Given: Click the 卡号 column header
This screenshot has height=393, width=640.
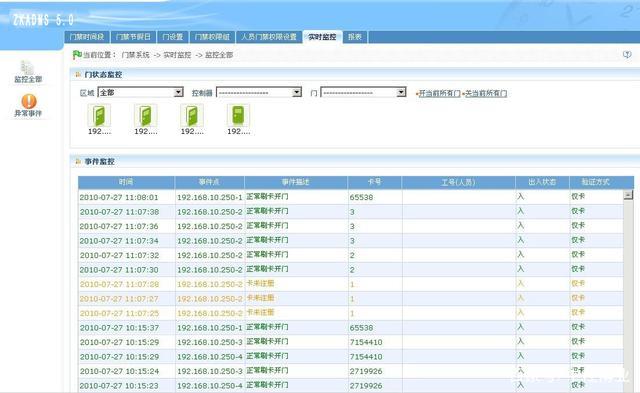Looking at the screenshot, I should [374, 182].
